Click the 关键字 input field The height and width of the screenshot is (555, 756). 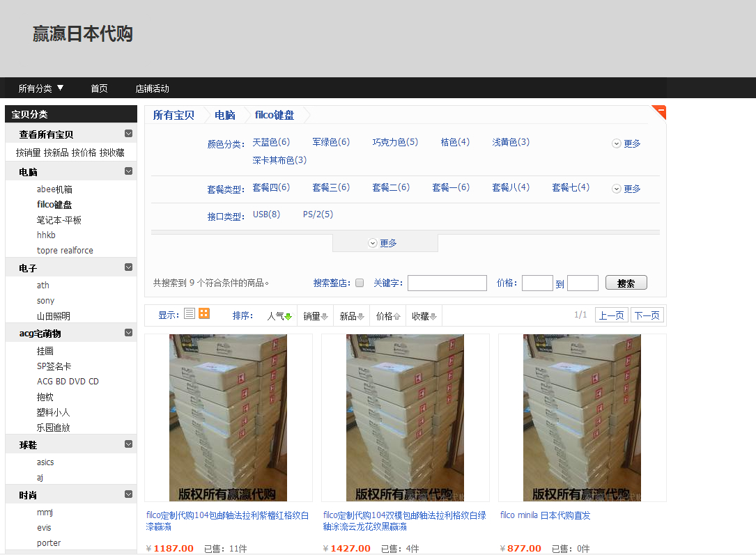pos(447,283)
